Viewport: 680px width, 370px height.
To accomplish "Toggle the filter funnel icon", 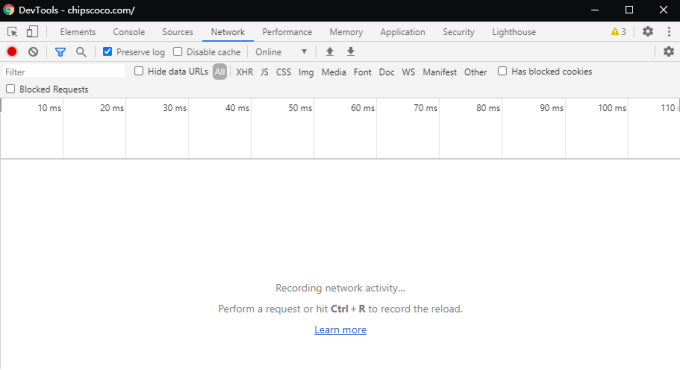I will pos(60,52).
